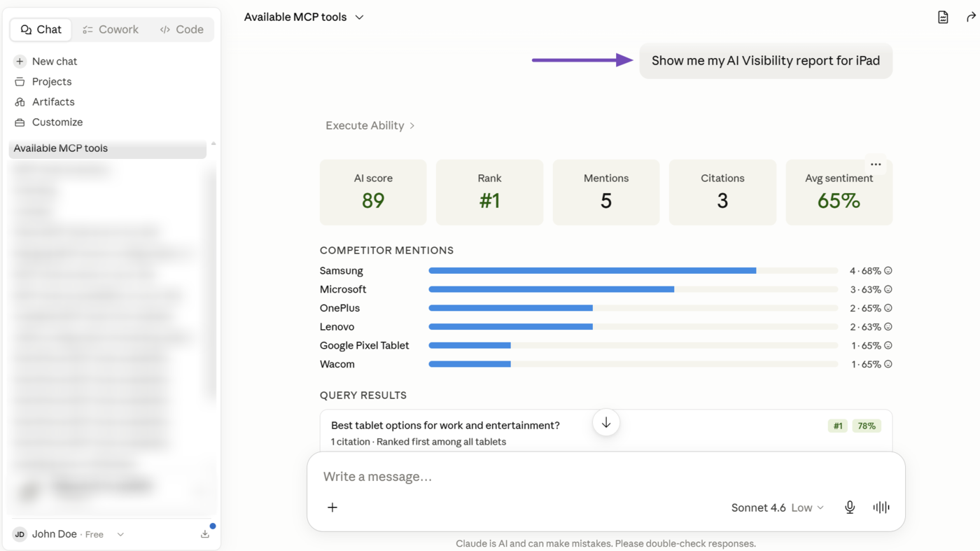
Task: Click the sentiment smiley in Lenovo row
Action: click(x=888, y=327)
